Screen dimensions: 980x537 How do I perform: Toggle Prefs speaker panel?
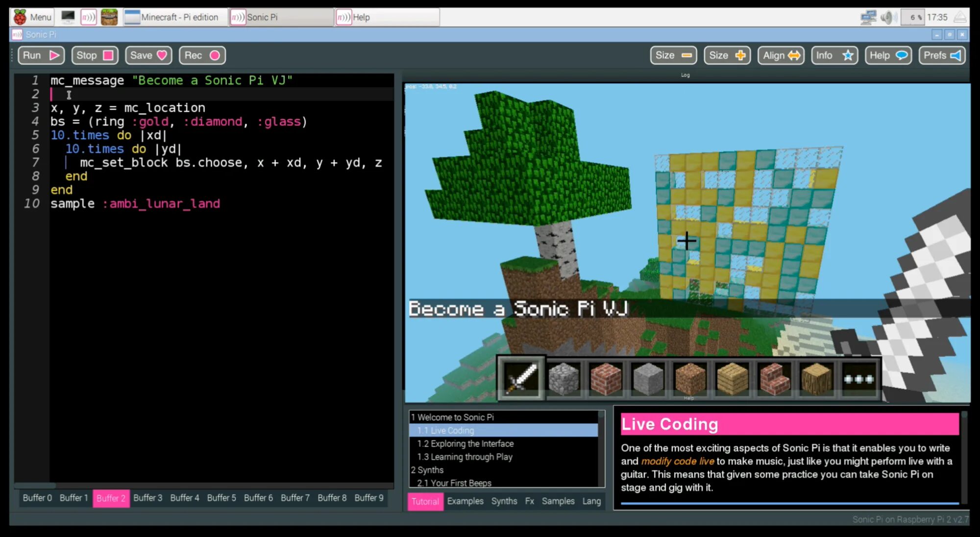click(x=942, y=55)
